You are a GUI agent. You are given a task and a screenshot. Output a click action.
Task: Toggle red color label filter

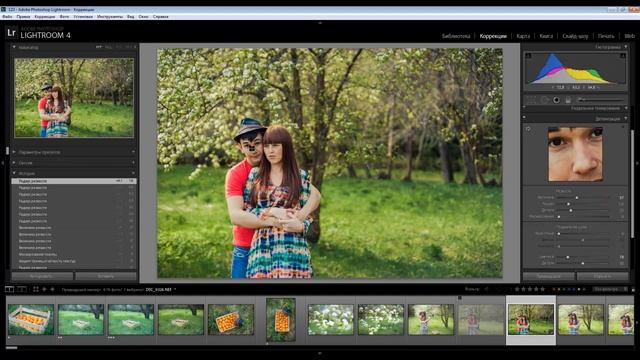tap(554, 289)
